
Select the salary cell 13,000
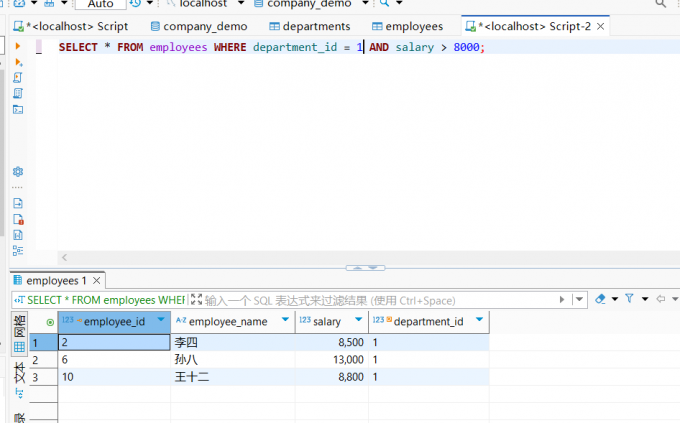coord(332,360)
